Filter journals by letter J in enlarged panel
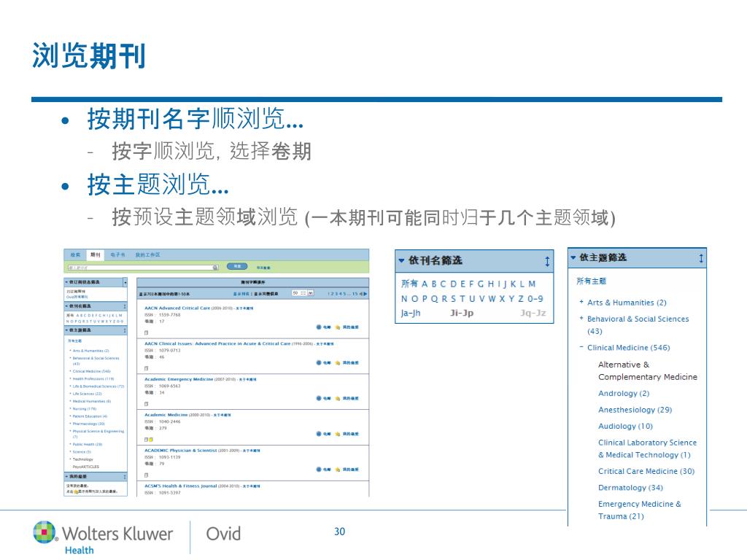Screen dimensions: 747x560 (x=505, y=284)
